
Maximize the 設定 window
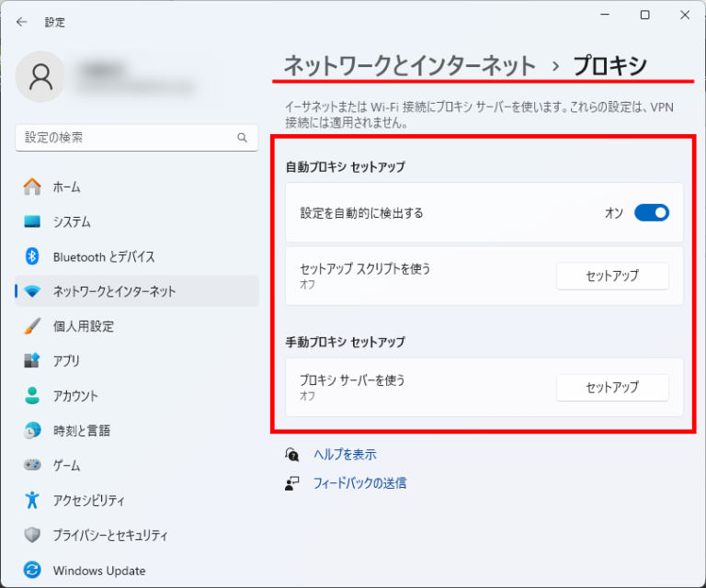[644, 15]
